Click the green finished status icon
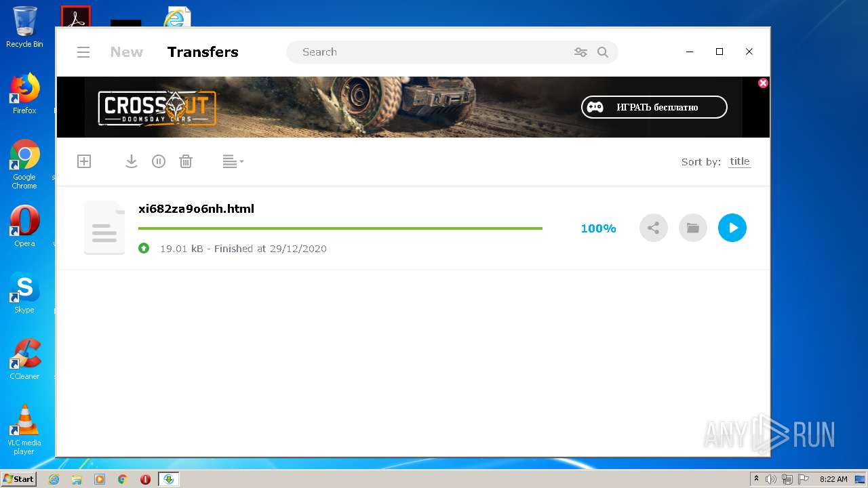The image size is (868, 488). pos(144,248)
